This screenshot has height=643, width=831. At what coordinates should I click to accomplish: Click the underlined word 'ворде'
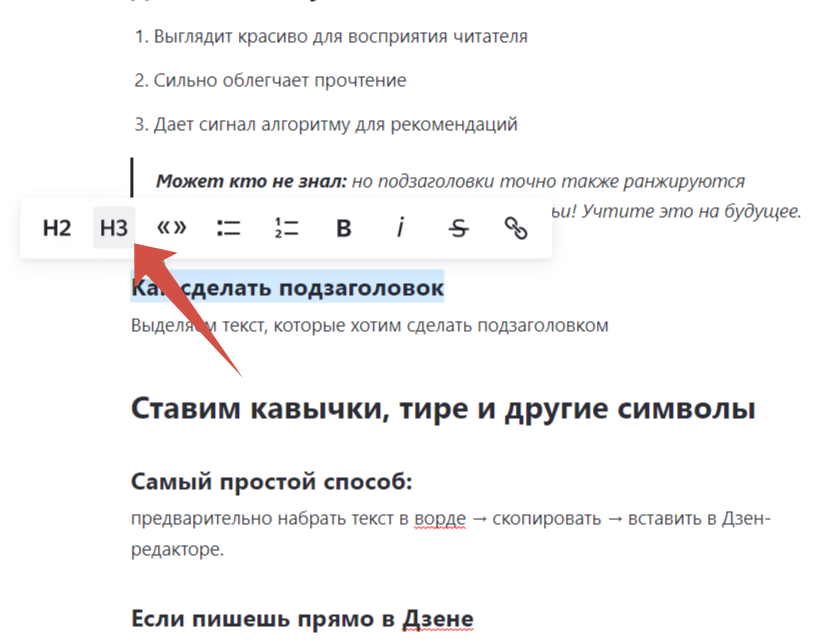point(439,520)
